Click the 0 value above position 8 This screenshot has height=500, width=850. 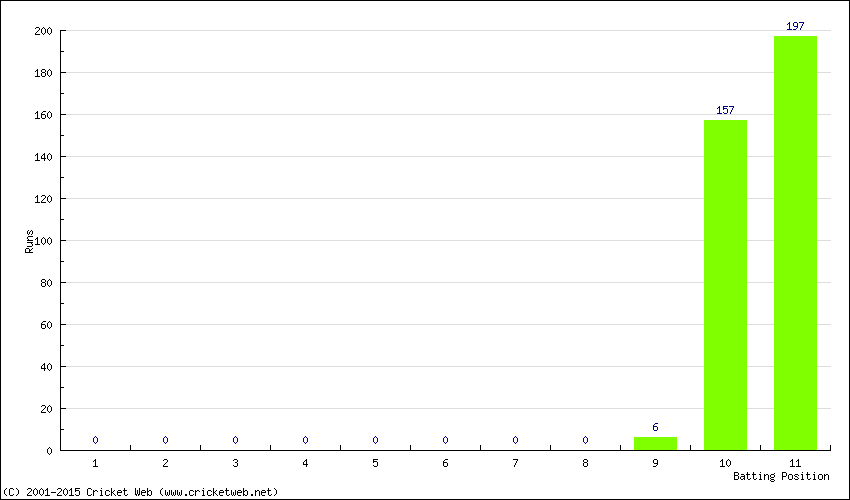[585, 440]
